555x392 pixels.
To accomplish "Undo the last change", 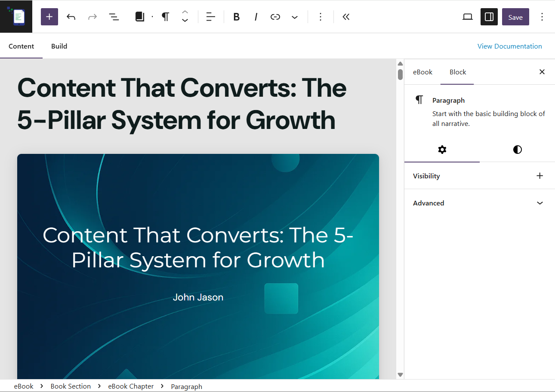I will point(71,17).
